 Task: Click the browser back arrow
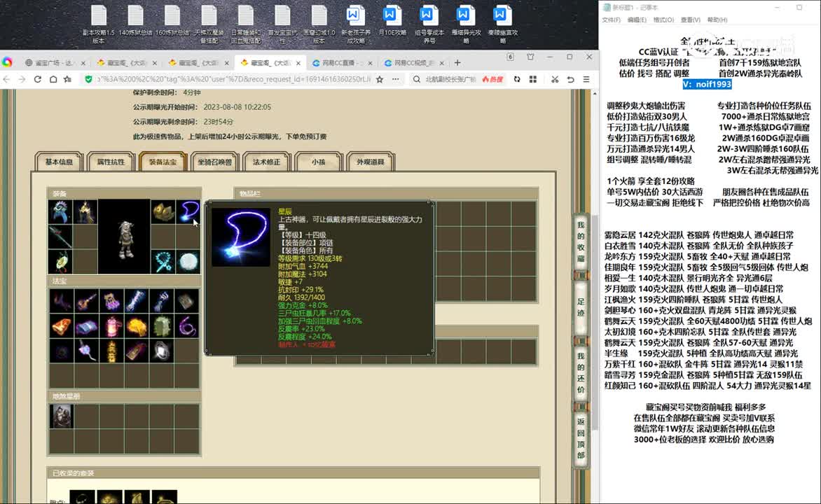click(7, 79)
